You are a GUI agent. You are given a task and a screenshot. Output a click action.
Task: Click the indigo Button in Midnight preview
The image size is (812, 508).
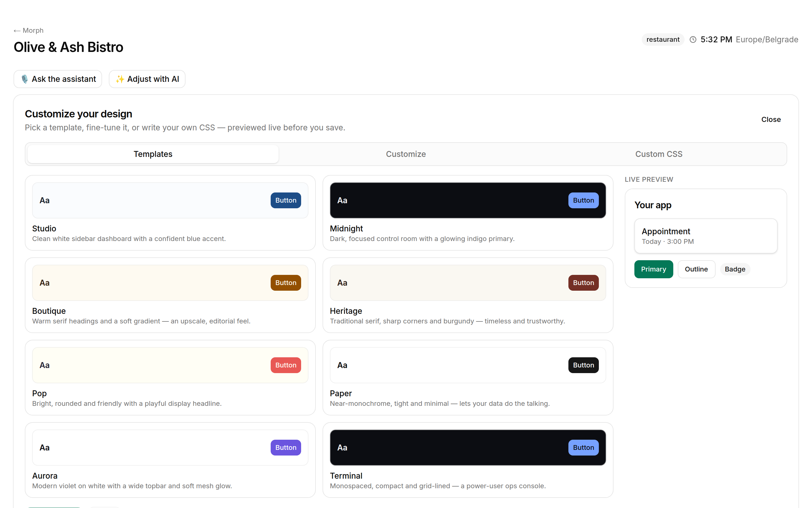coord(584,200)
